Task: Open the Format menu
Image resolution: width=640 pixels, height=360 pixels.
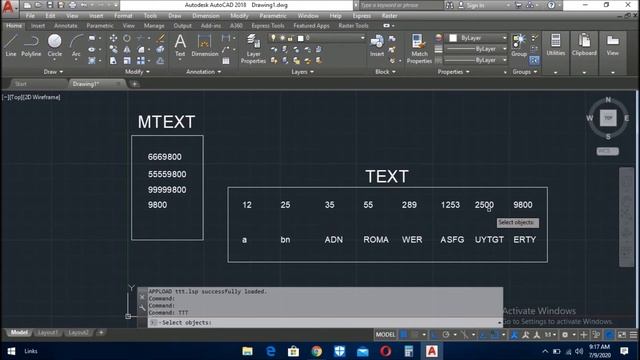Action: 123,16
